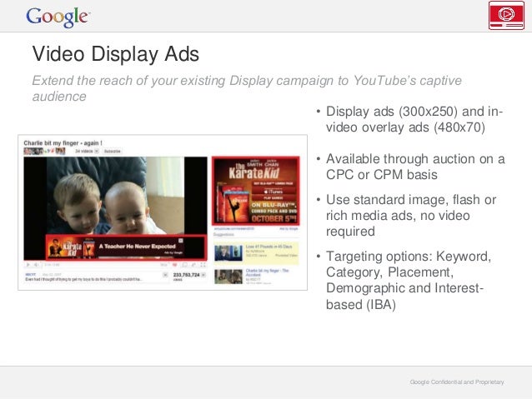The width and height of the screenshot is (532, 399).
Task: Click the Targeting options bullet text
Action: point(409,280)
